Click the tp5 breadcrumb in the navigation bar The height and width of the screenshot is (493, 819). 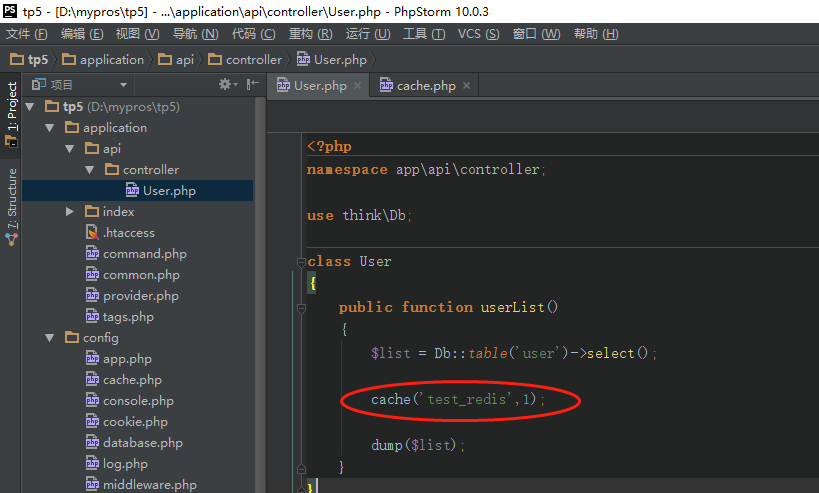[30, 60]
